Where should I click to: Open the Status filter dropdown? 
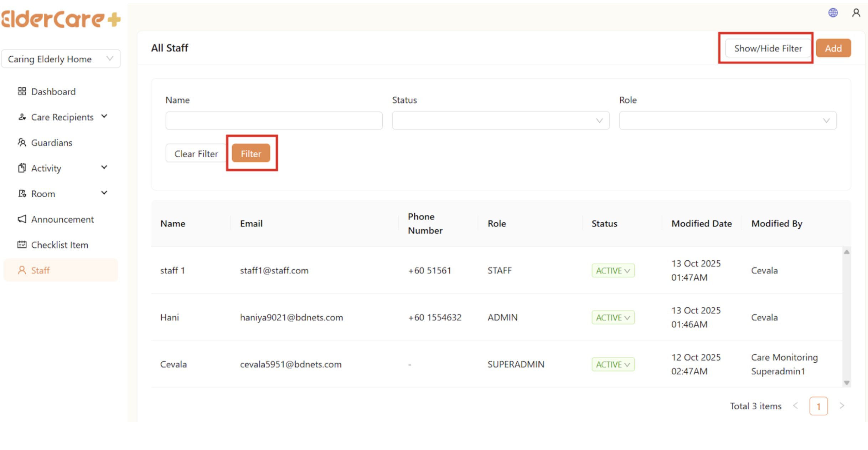tap(500, 121)
